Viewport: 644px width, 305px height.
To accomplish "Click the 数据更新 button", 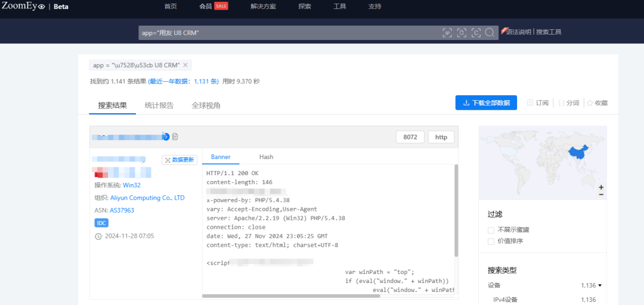I will [180, 160].
